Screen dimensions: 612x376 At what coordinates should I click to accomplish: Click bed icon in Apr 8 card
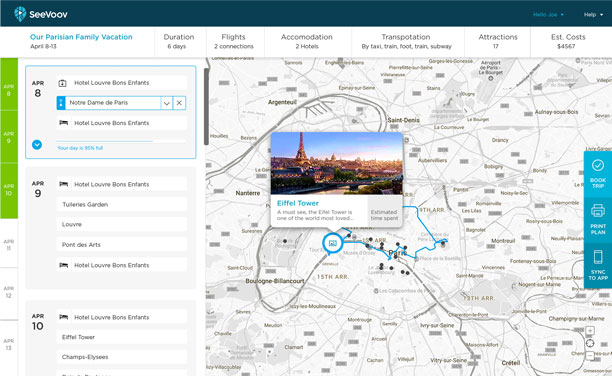(x=64, y=123)
